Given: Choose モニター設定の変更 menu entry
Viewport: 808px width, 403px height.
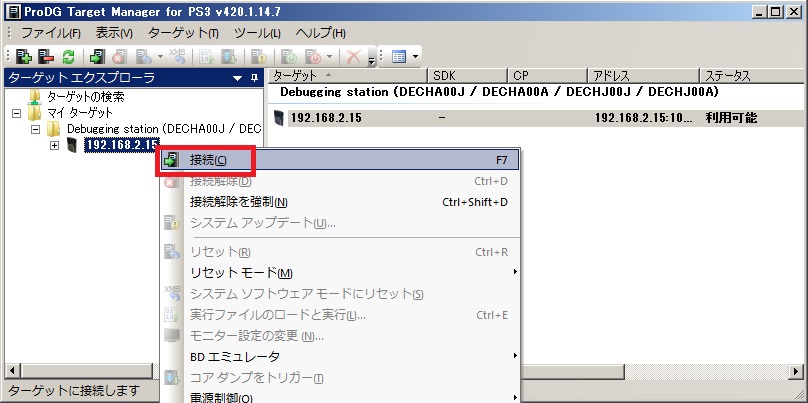Looking at the screenshot, I should pyautogui.click(x=340, y=336).
